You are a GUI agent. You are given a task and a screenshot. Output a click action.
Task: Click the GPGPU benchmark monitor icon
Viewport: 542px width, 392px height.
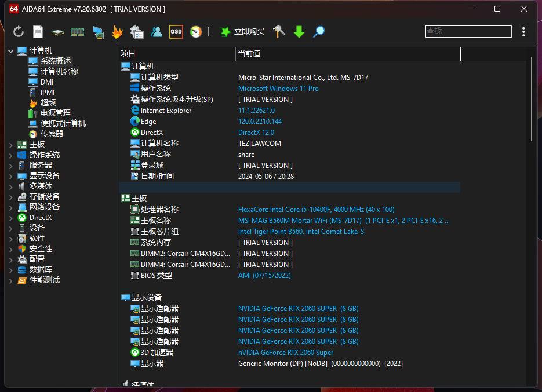pos(99,32)
